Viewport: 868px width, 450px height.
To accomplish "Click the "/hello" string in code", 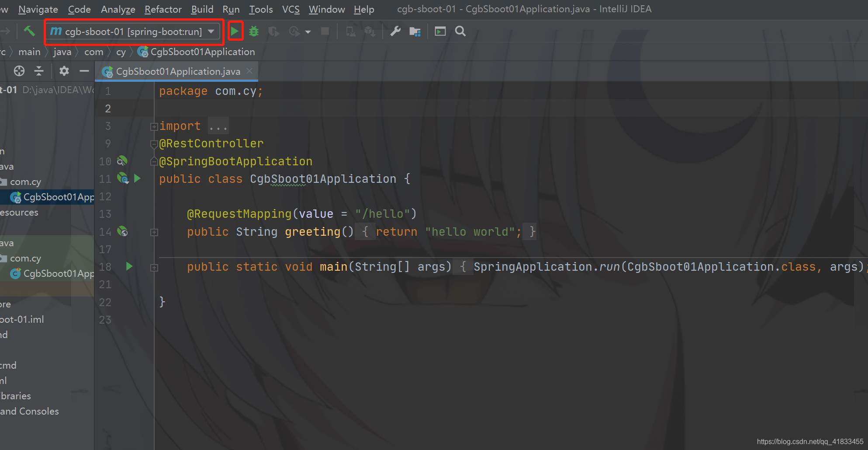I will coord(382,214).
